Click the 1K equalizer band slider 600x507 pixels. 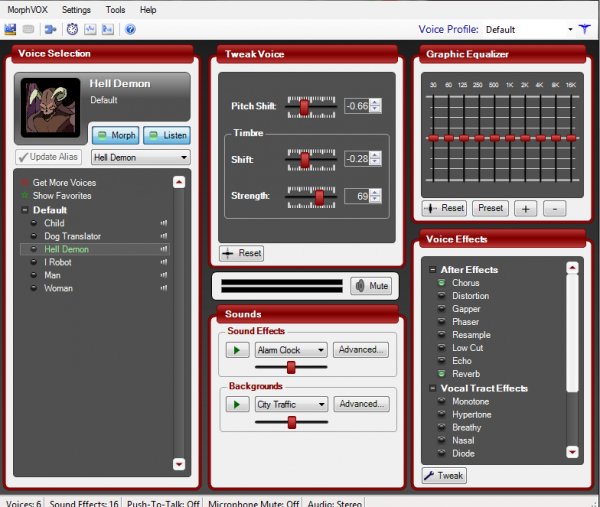[510, 138]
